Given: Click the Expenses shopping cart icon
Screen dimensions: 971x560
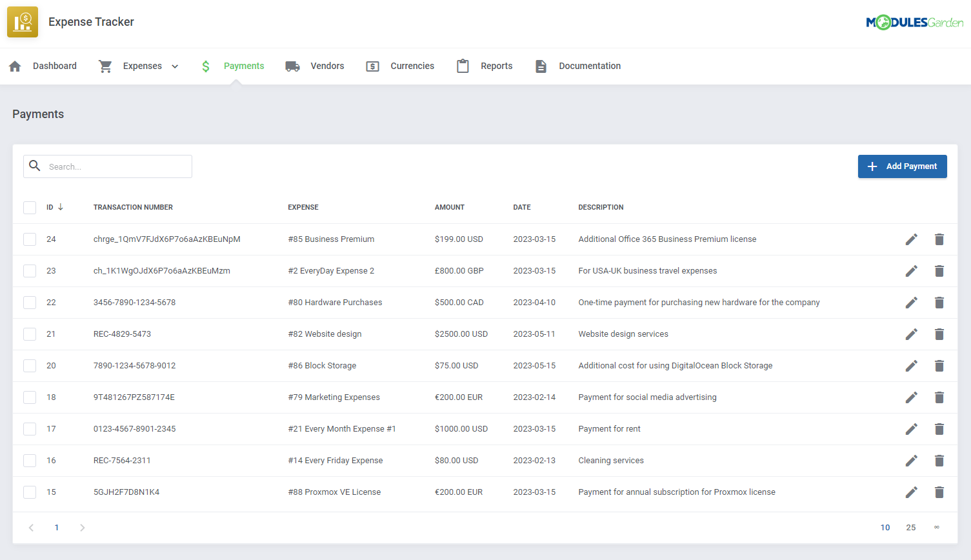Looking at the screenshot, I should pyautogui.click(x=105, y=66).
